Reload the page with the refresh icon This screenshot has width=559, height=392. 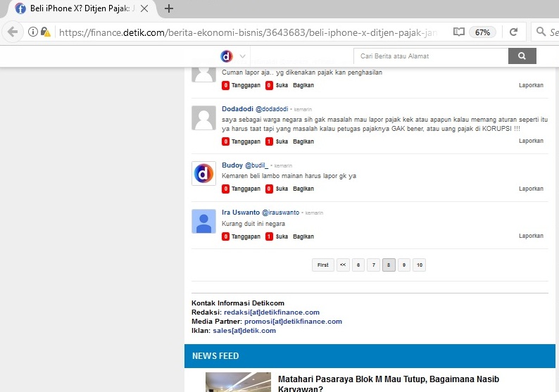tap(513, 32)
